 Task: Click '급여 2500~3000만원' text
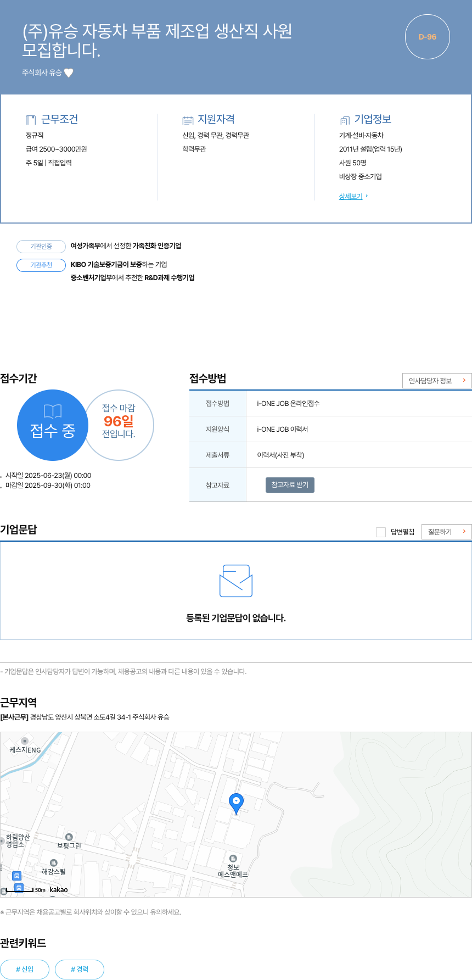pyautogui.click(x=56, y=149)
